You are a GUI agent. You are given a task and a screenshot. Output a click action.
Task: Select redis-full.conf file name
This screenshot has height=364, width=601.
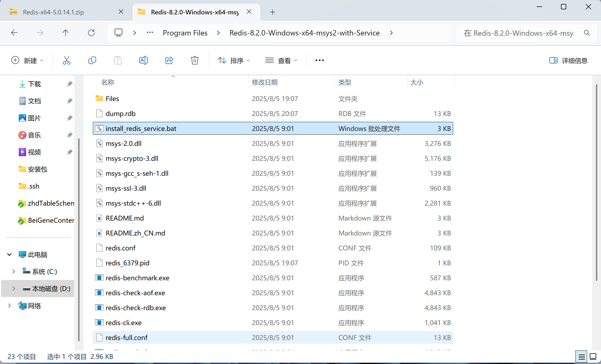tap(126, 338)
